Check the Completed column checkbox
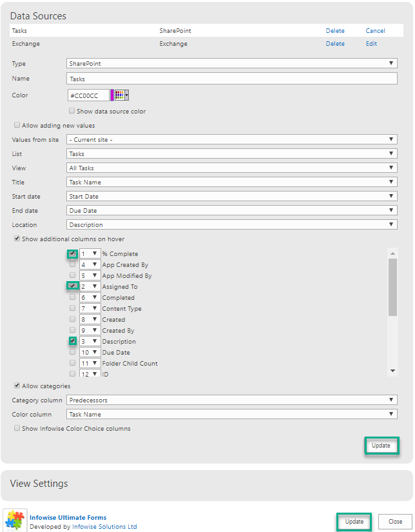 pos(72,297)
